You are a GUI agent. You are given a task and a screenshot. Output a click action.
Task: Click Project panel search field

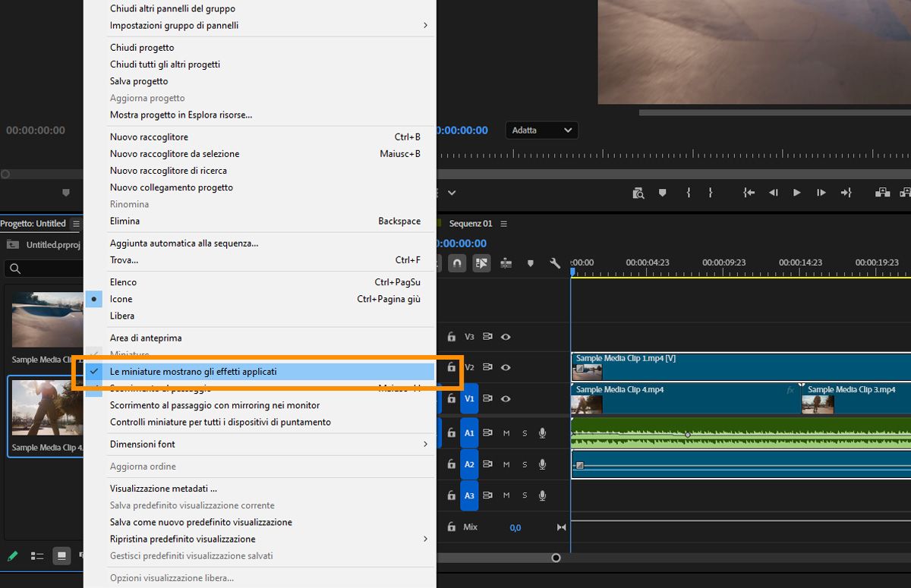(x=44, y=269)
